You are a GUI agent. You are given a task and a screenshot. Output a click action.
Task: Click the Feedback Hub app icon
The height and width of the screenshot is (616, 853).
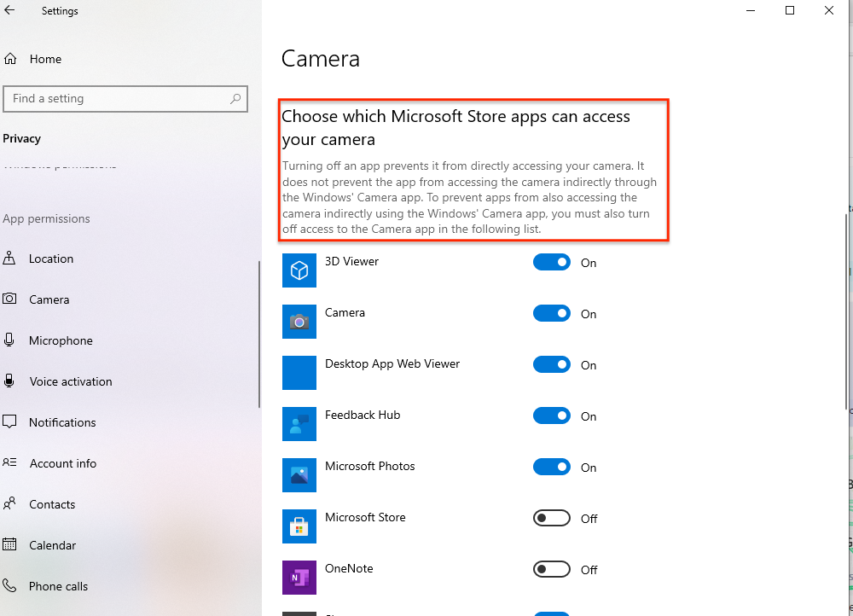[x=299, y=424]
